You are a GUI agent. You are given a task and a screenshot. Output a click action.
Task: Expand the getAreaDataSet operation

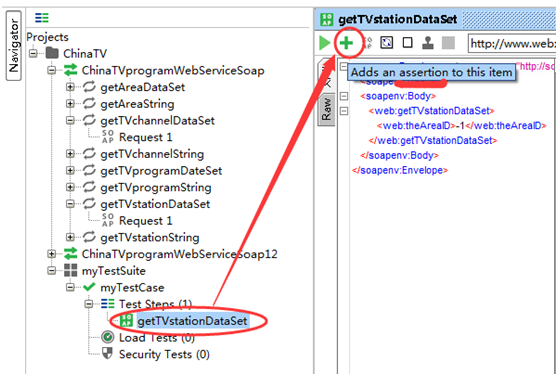click(70, 87)
